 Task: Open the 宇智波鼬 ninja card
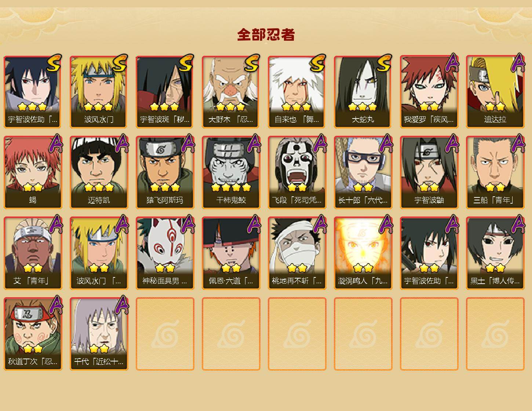[x=429, y=172]
